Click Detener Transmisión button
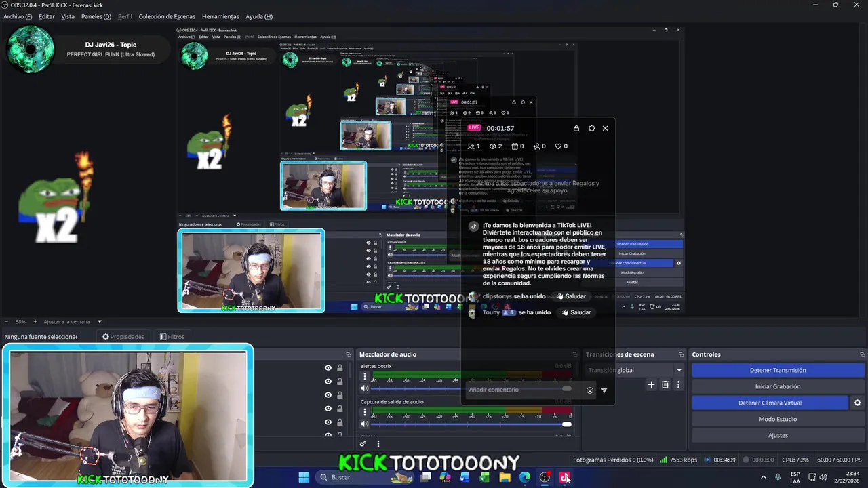Image resolution: width=868 pixels, height=488 pixels. [x=778, y=370]
